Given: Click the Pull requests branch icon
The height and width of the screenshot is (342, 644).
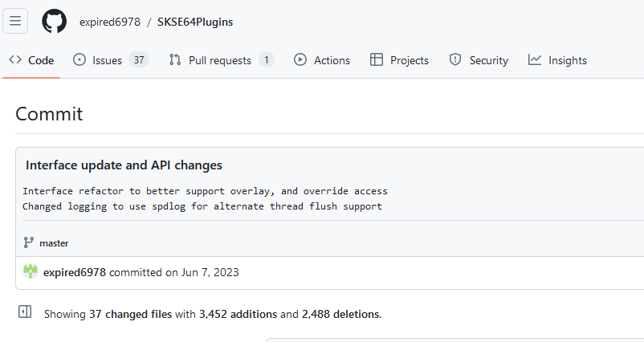Looking at the screenshot, I should click(x=175, y=60).
